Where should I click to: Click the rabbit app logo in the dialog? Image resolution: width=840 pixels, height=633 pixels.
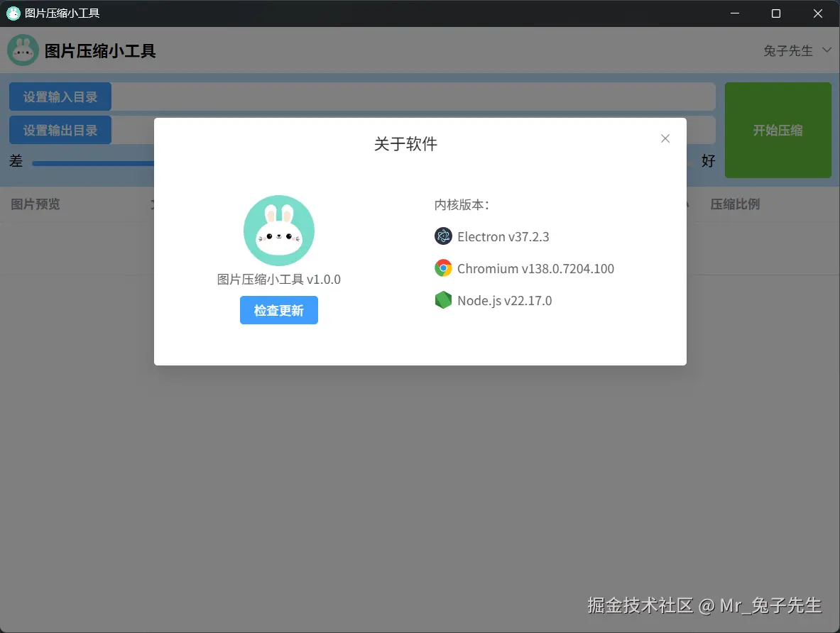point(278,230)
